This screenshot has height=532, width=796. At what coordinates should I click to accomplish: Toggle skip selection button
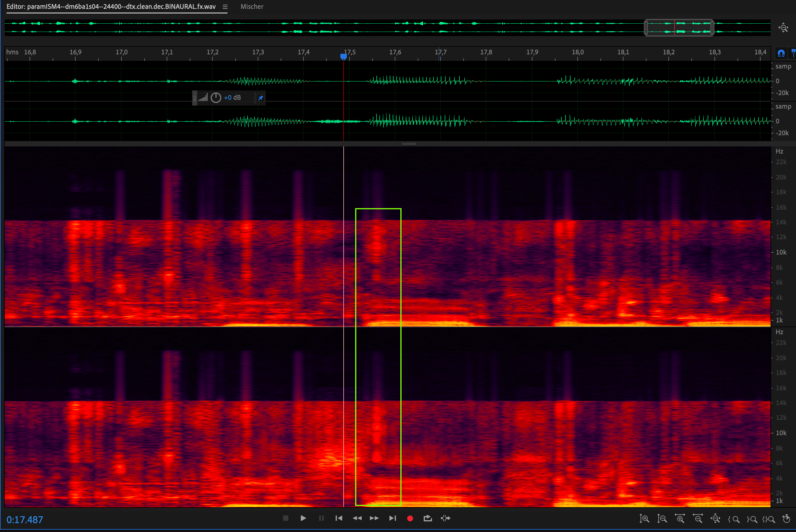tap(446, 518)
